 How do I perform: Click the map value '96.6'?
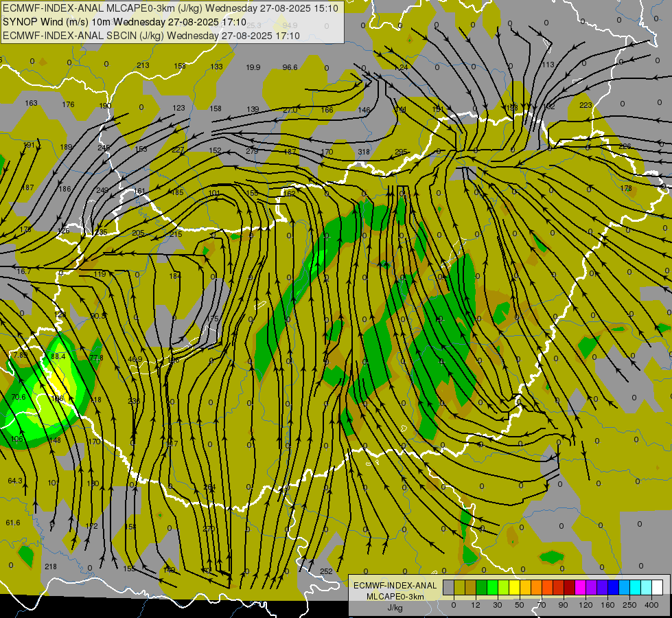290,67
